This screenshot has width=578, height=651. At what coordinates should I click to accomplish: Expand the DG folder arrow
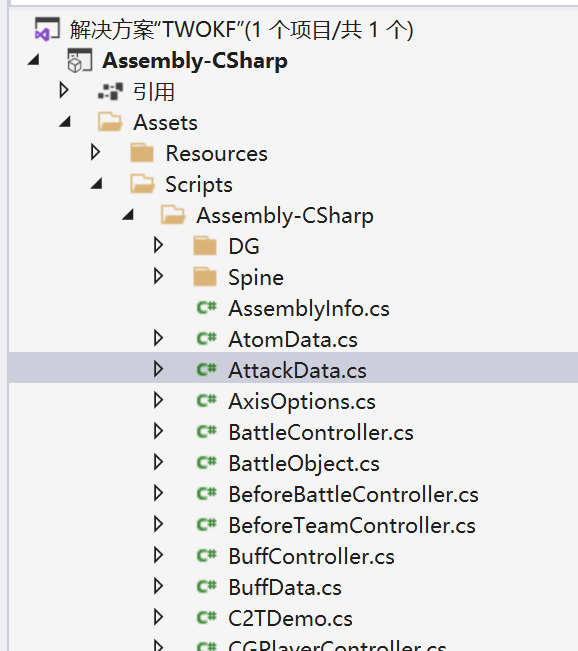coord(158,245)
